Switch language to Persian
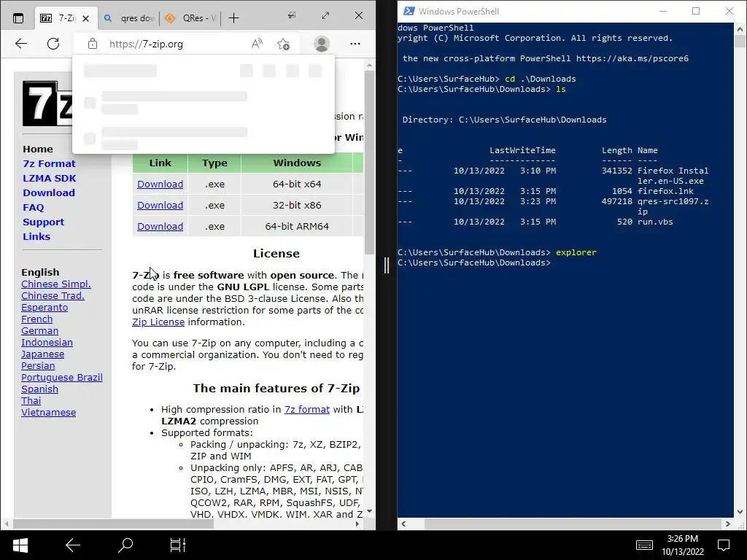 coord(38,366)
